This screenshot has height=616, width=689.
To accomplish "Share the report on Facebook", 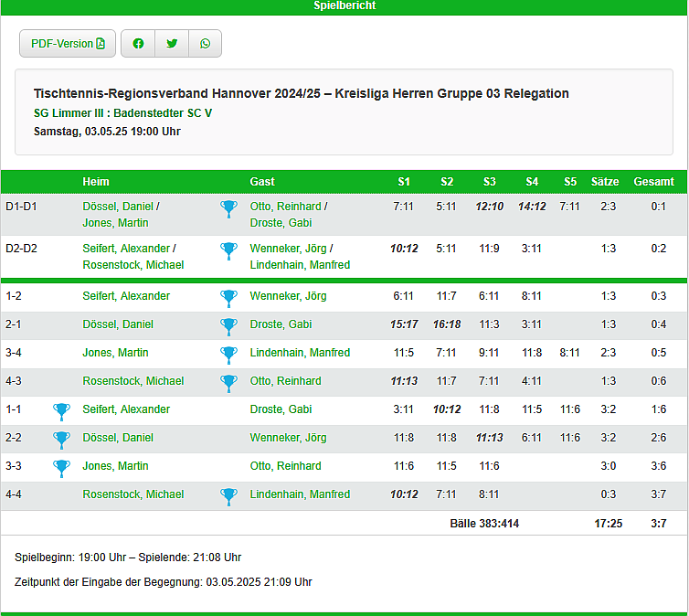I will click(138, 44).
